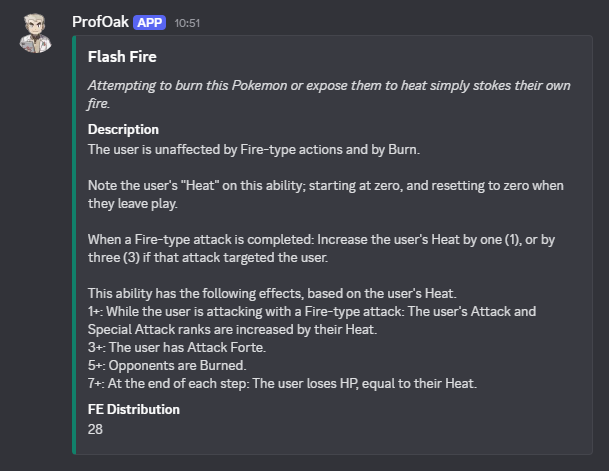Click the green embed accent bar

click(74, 245)
